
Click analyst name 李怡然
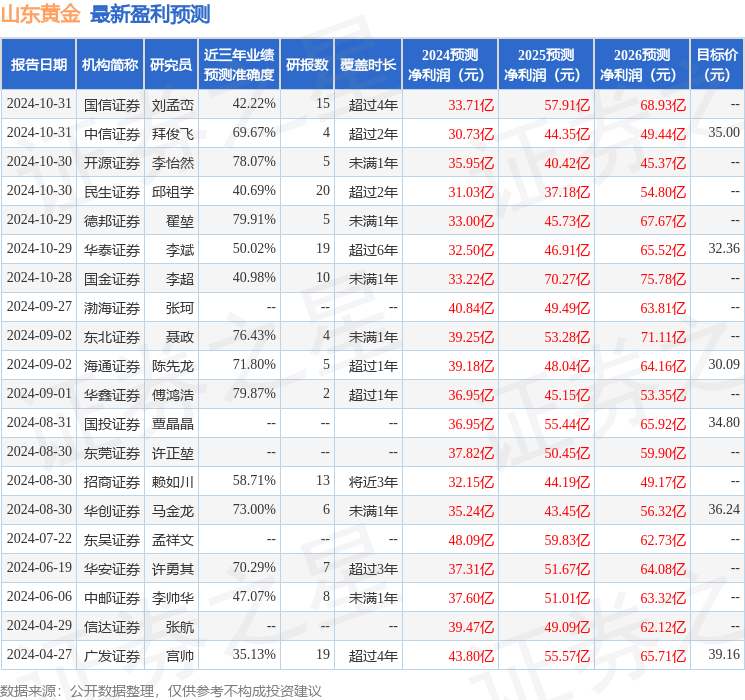click(x=173, y=163)
